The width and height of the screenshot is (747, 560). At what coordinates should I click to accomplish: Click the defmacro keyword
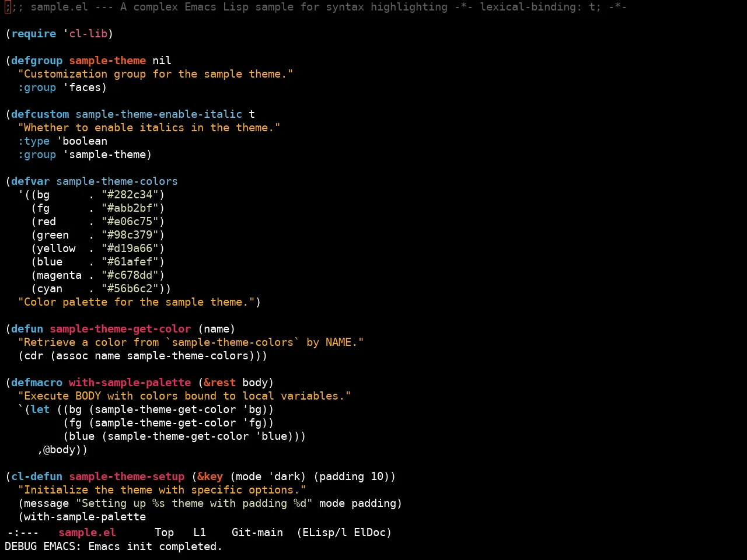point(36,383)
